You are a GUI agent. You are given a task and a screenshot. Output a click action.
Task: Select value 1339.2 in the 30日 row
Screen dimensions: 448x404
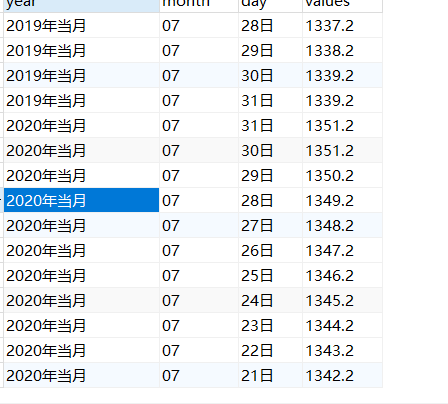coord(342,75)
